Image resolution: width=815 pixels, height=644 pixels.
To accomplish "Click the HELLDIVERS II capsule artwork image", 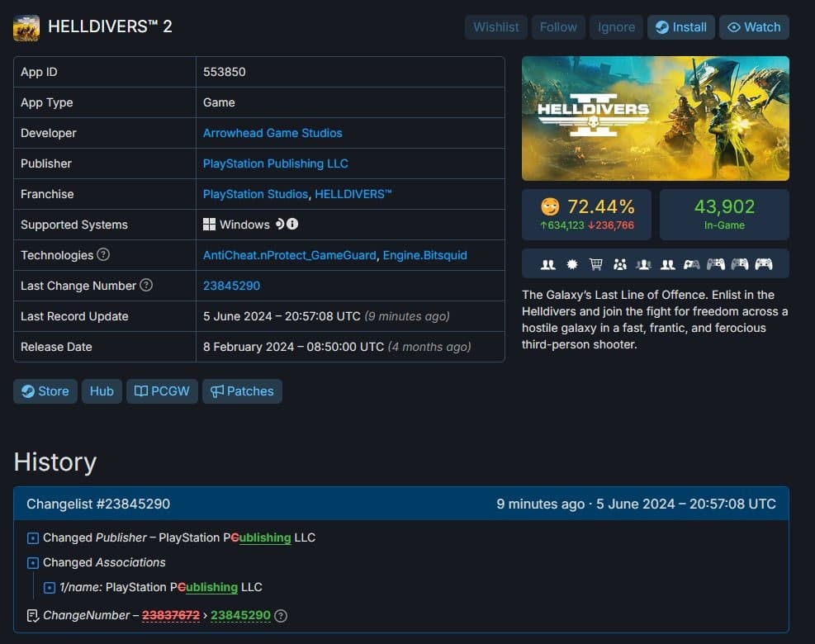I will point(655,119).
